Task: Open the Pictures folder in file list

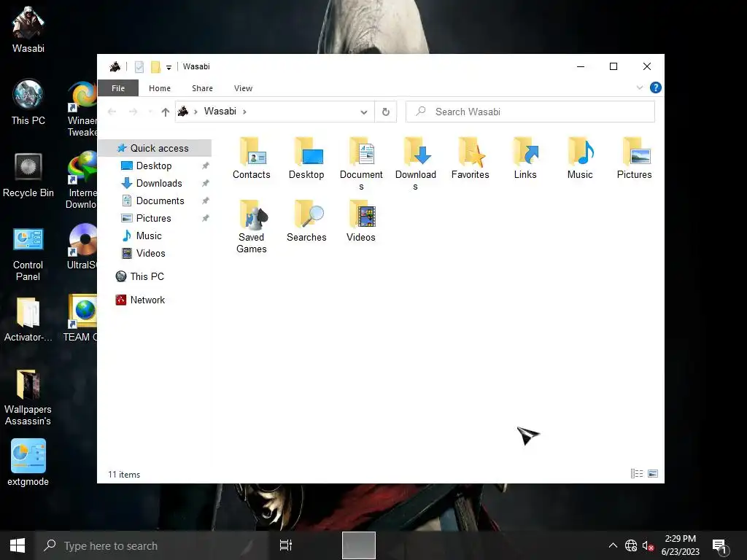Action: tap(634, 158)
